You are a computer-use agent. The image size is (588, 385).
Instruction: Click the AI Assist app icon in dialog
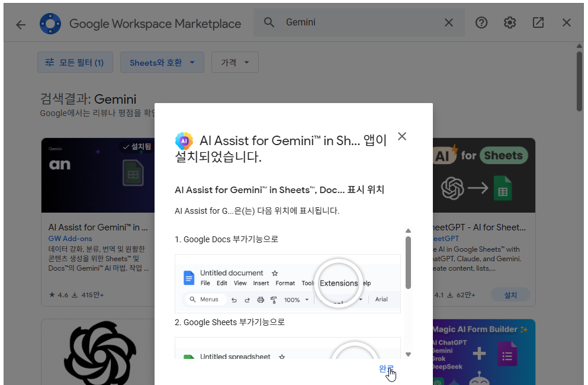tap(184, 141)
